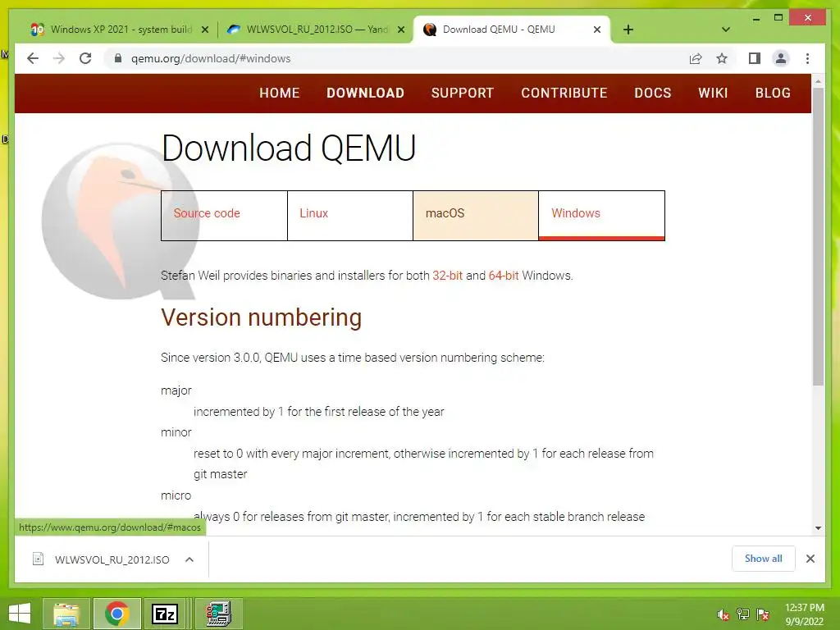Click the Download QEMU heading

(x=289, y=148)
